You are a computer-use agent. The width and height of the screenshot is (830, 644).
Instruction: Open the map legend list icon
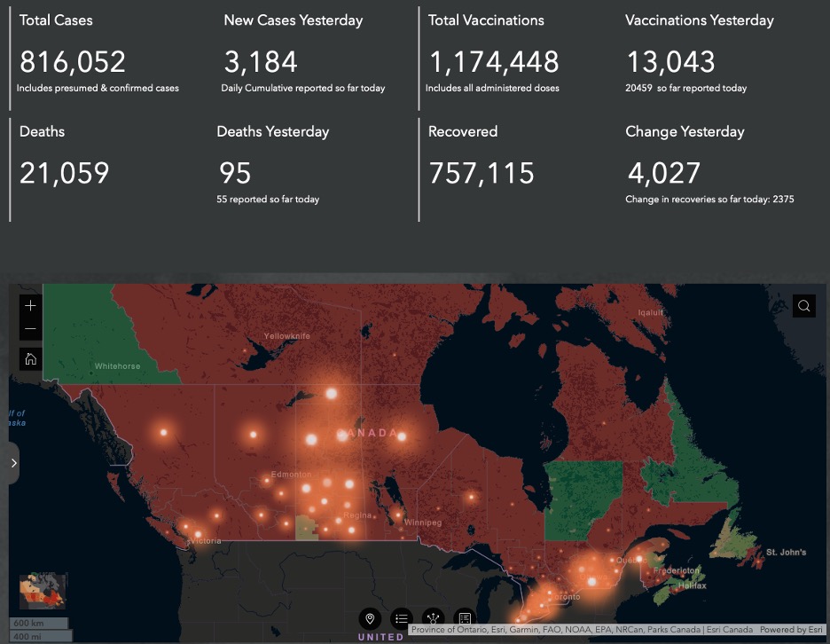402,618
